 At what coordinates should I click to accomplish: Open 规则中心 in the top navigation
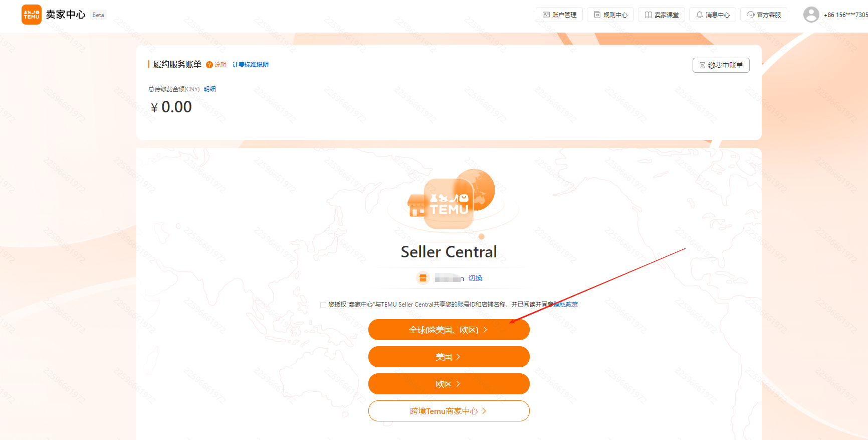click(x=610, y=15)
